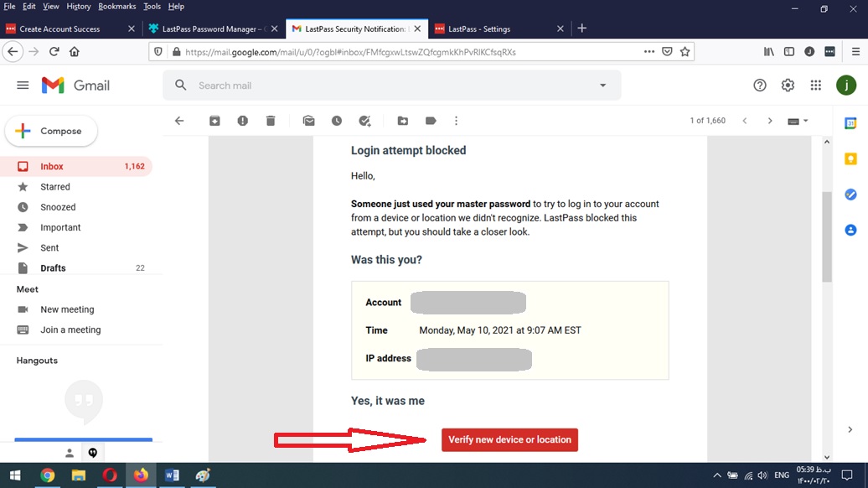Screen dimensions: 868x488
Task: Open the Starred folder
Action: (76, 187)
